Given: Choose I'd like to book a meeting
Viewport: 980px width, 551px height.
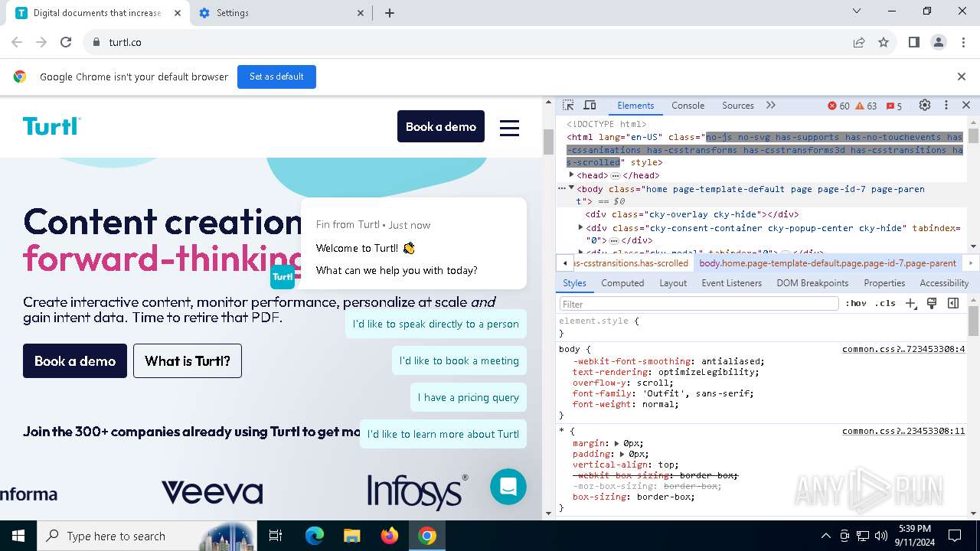Looking at the screenshot, I should tap(459, 360).
